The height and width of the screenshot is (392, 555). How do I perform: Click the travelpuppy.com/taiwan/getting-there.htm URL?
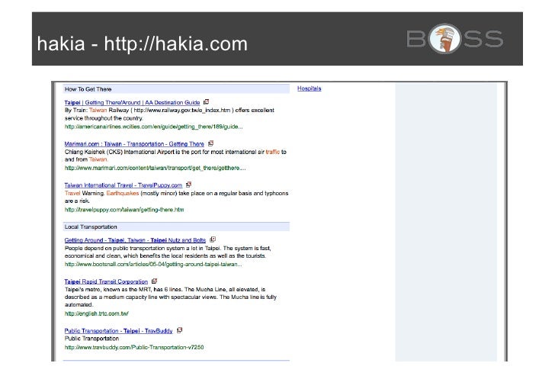(124, 210)
